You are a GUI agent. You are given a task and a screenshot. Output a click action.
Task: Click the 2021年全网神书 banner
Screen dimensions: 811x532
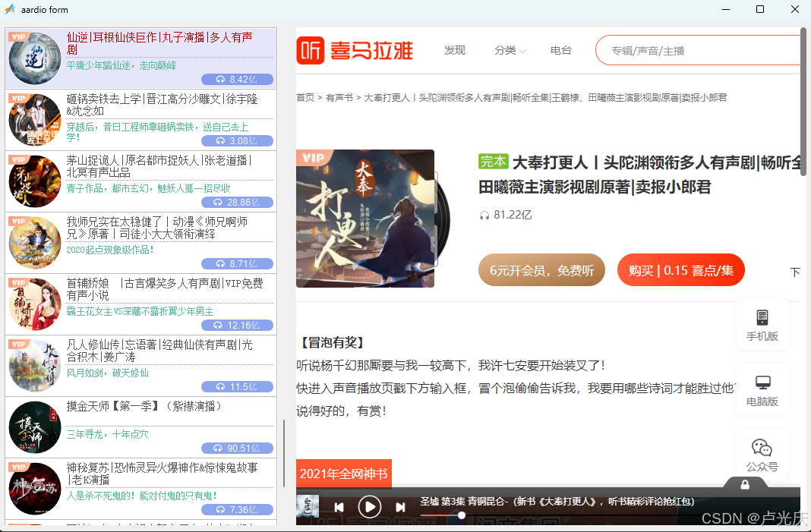tap(343, 474)
